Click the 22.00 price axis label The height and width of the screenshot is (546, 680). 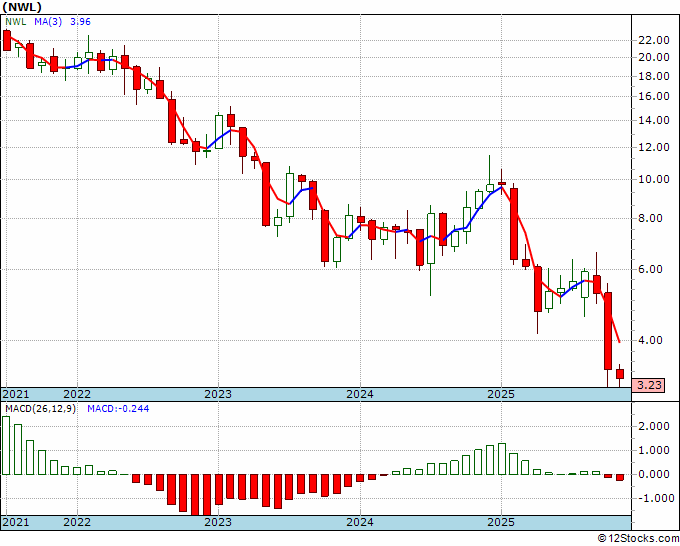[x=654, y=40]
